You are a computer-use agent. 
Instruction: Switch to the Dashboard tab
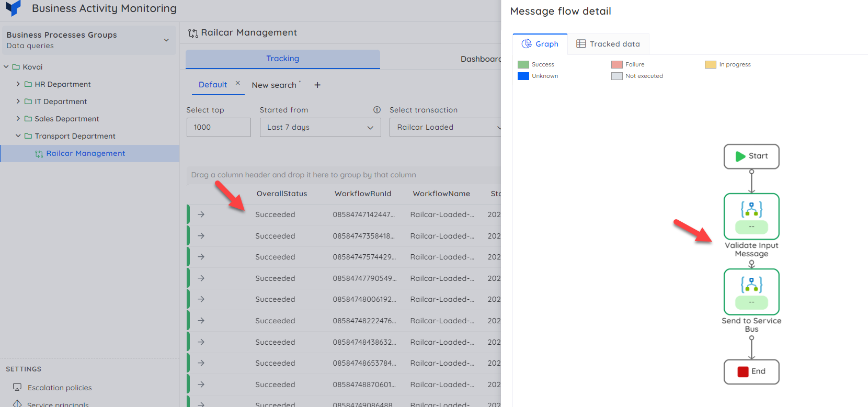pyautogui.click(x=481, y=59)
